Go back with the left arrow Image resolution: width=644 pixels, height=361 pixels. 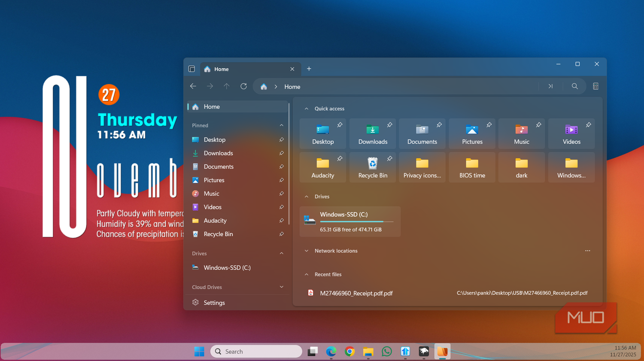click(193, 86)
